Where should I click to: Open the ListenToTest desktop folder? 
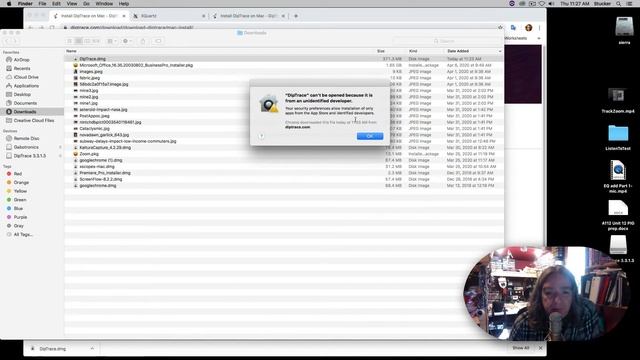click(618, 137)
